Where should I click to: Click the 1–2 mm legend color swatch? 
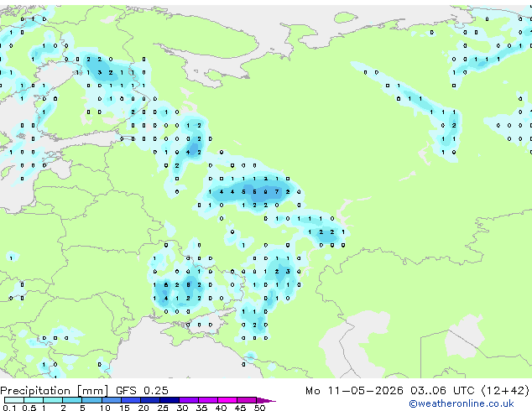click(x=53, y=400)
